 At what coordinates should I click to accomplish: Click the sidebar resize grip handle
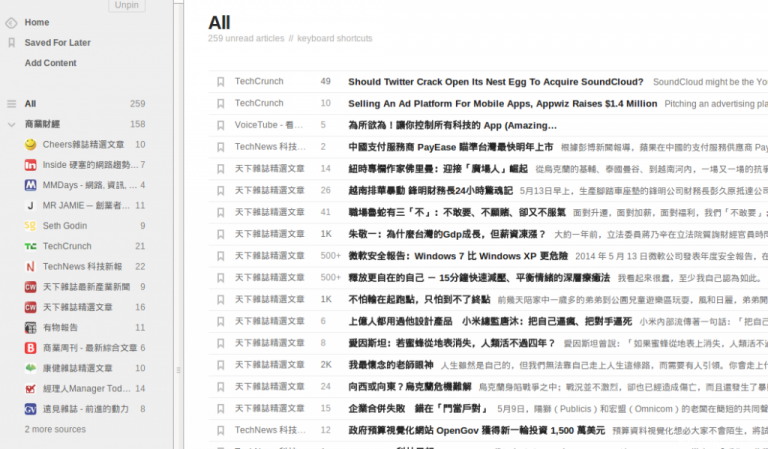(x=178, y=370)
